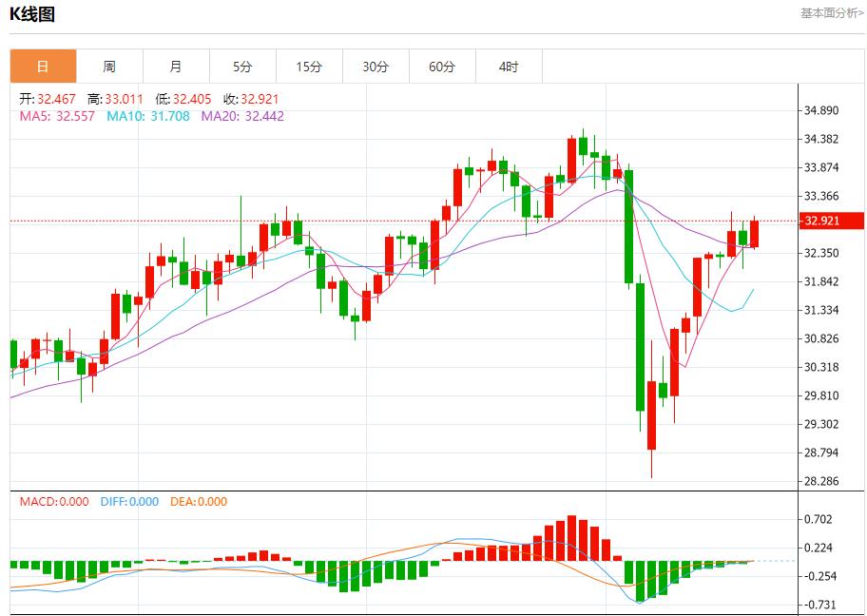Open the 4时 four-hour chart
This screenshot has height=616, width=867.
(x=510, y=66)
